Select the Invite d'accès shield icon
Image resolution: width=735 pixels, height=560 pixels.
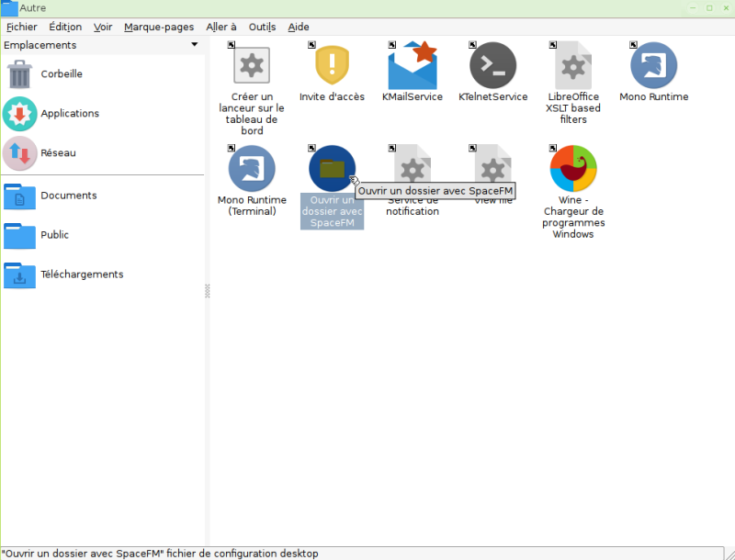pos(332,65)
